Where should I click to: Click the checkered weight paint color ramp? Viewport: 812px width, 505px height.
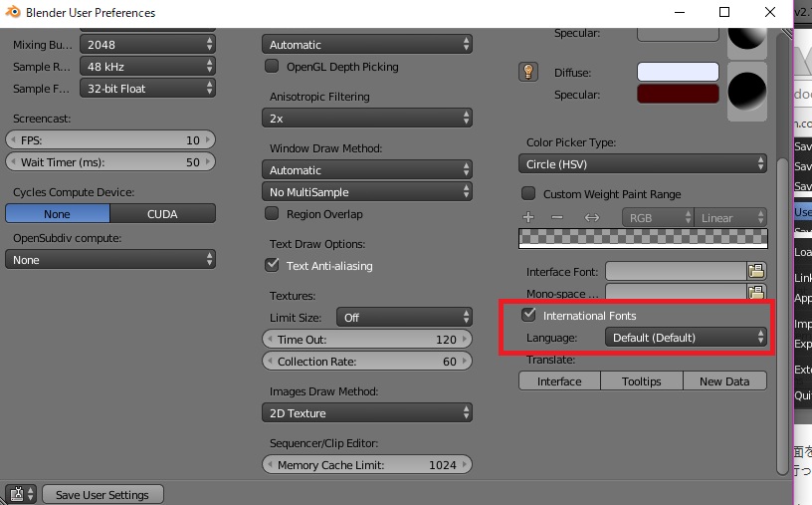[643, 238]
